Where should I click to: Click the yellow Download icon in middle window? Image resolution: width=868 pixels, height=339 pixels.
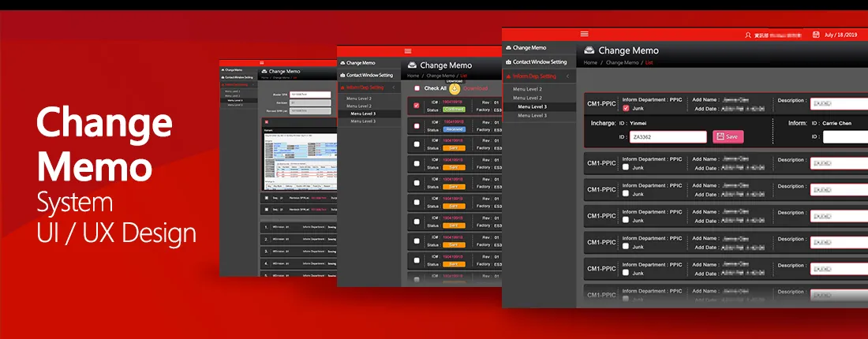coord(455,88)
